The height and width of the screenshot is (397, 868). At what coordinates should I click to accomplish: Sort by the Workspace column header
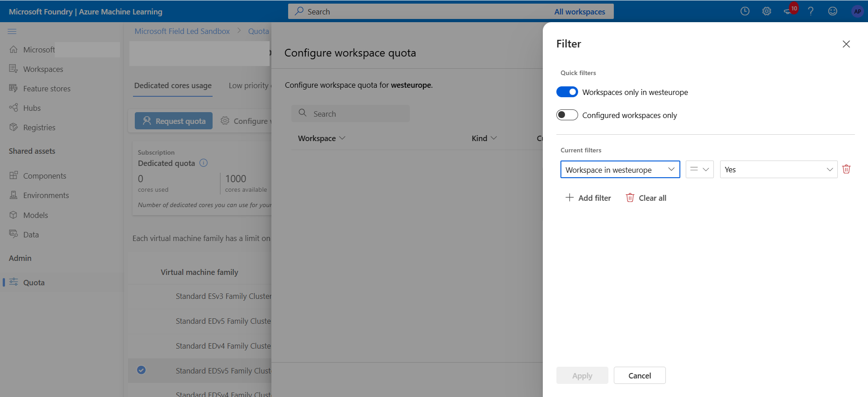point(321,138)
